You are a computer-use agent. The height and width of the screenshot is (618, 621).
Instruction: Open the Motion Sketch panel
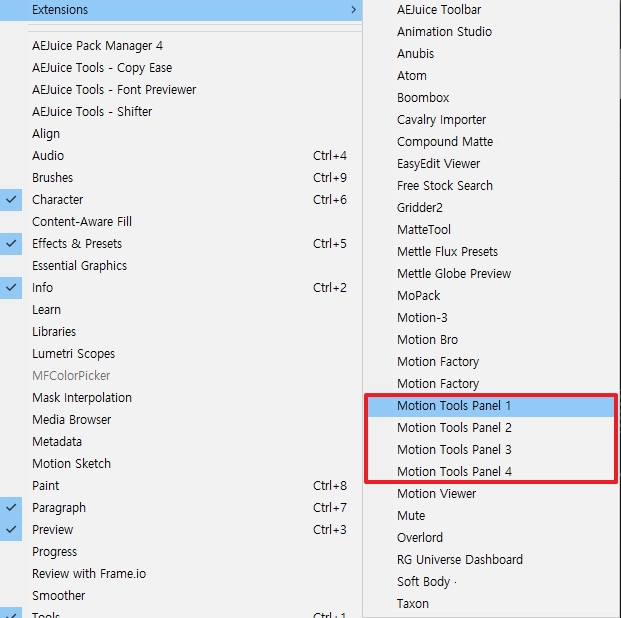71,464
